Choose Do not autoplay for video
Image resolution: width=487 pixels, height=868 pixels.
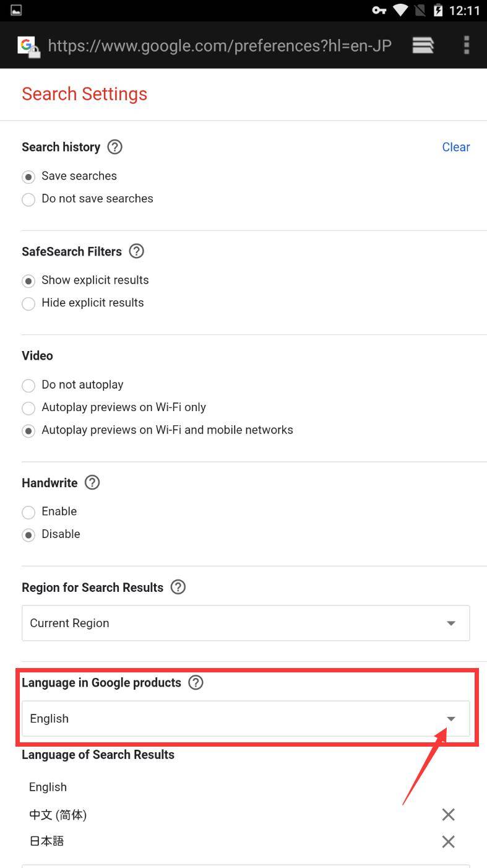click(x=28, y=386)
